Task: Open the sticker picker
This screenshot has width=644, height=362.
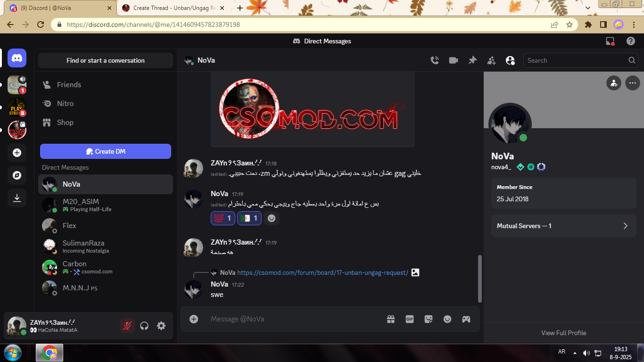Action: (429, 319)
